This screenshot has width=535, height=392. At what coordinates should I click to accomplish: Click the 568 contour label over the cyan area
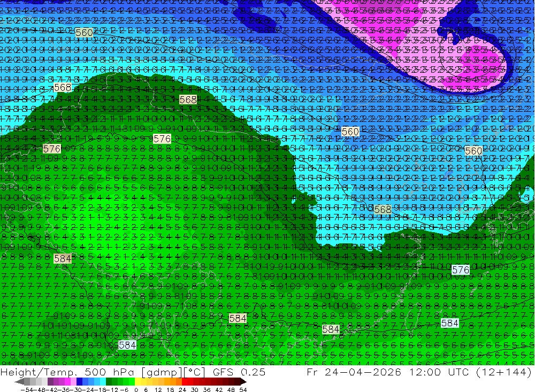(x=383, y=210)
